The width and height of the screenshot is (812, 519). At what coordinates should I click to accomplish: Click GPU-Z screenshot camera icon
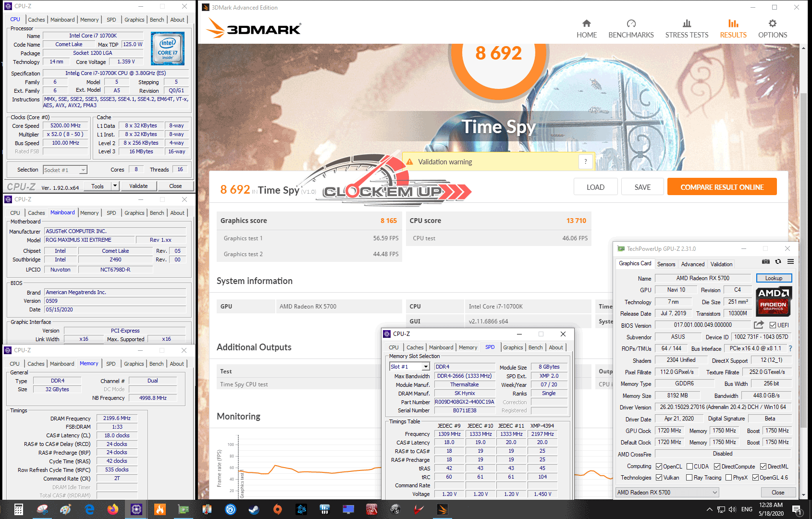(766, 262)
